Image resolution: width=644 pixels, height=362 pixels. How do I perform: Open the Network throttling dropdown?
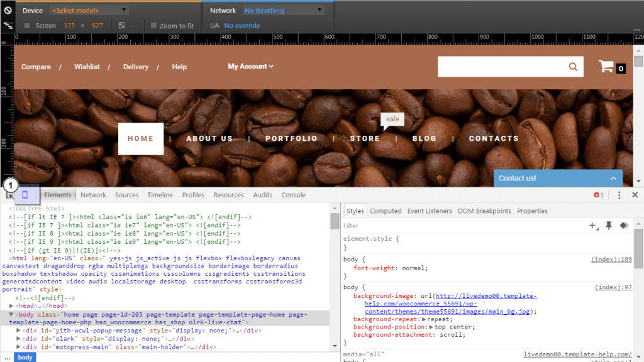(x=284, y=10)
